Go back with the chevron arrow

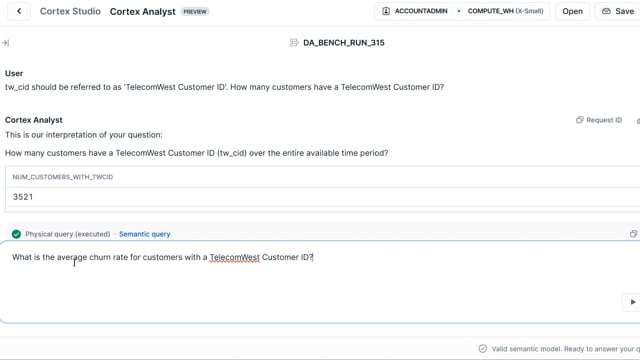[19, 11]
